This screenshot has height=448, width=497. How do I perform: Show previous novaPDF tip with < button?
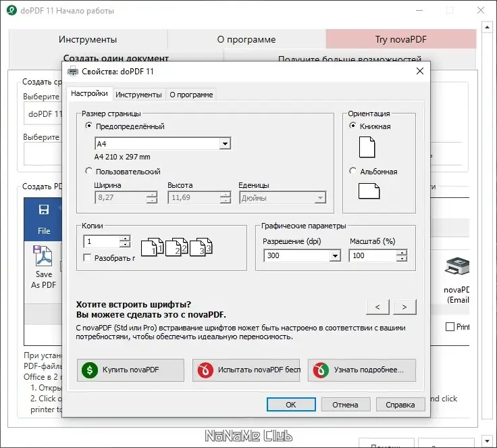click(x=377, y=307)
